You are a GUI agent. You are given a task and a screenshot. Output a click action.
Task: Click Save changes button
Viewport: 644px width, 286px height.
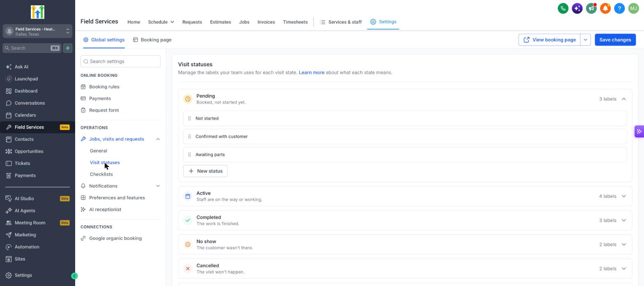(x=615, y=40)
